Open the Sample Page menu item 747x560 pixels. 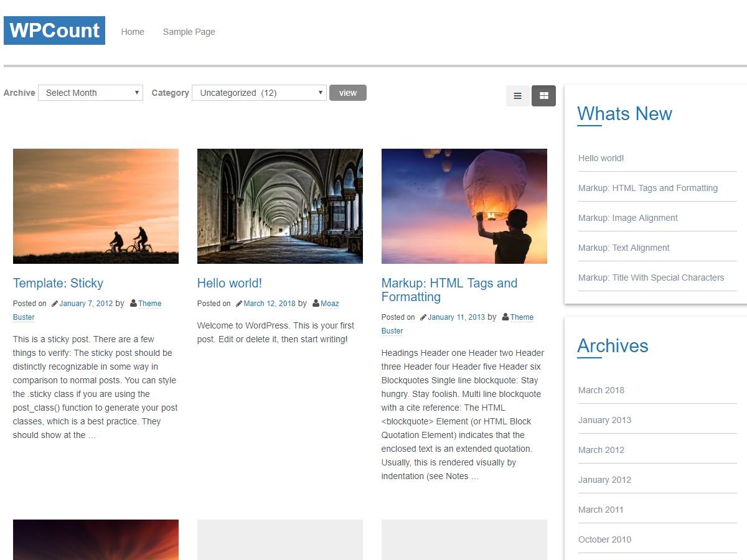189,32
